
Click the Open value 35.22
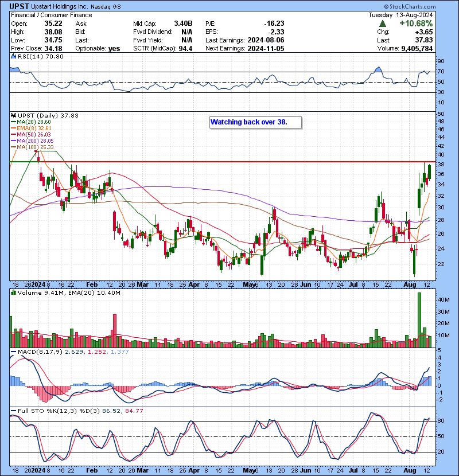coord(53,24)
